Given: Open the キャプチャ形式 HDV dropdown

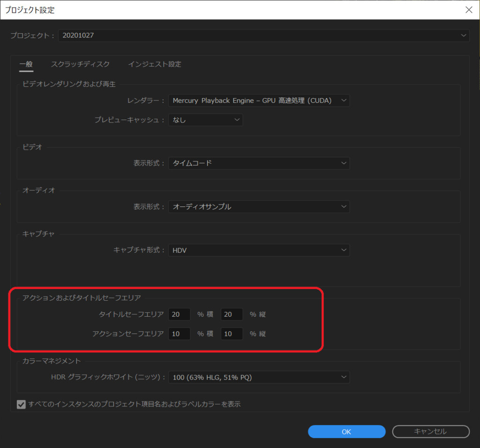Looking at the screenshot, I should point(259,251).
